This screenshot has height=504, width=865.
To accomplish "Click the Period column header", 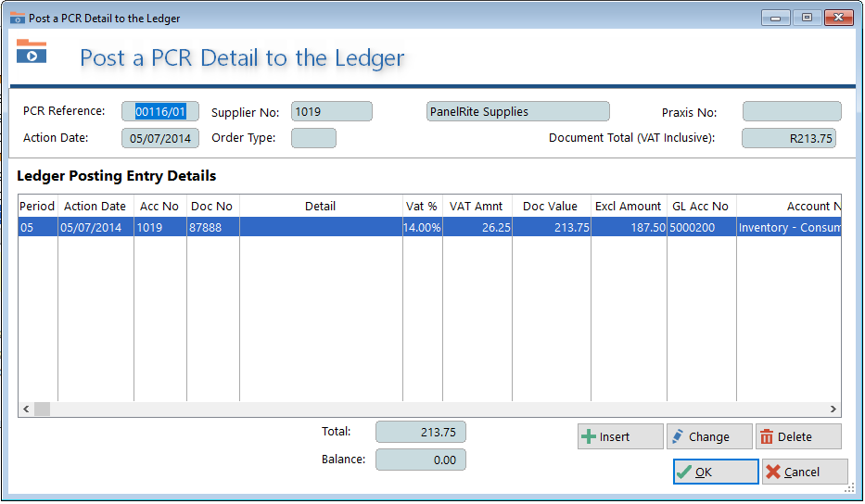I will click(37, 207).
